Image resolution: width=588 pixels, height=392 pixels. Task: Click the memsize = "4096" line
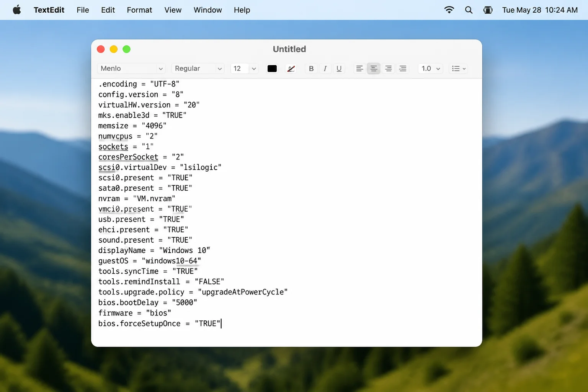(x=132, y=126)
